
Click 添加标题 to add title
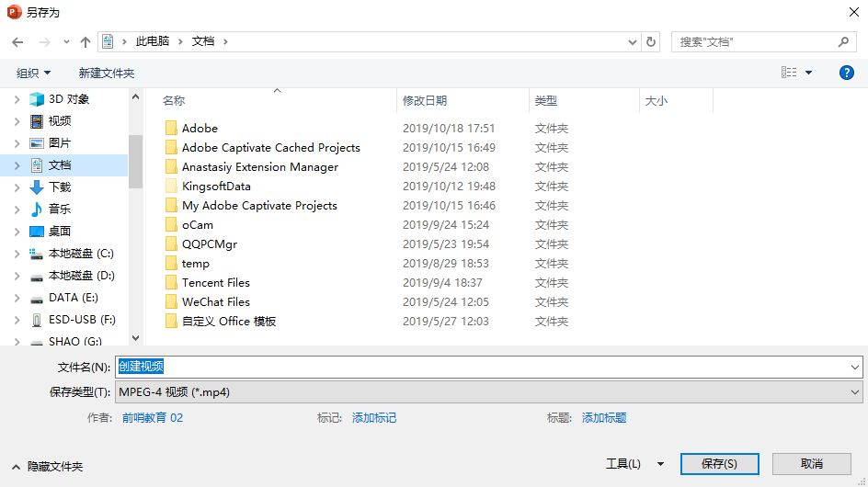(x=603, y=418)
